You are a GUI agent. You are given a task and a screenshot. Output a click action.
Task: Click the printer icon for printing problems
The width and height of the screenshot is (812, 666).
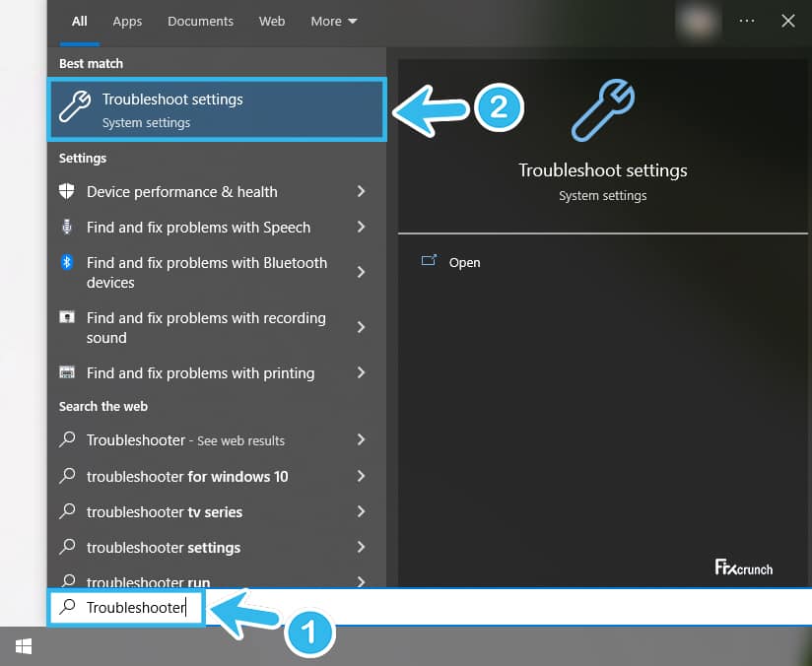click(x=67, y=372)
